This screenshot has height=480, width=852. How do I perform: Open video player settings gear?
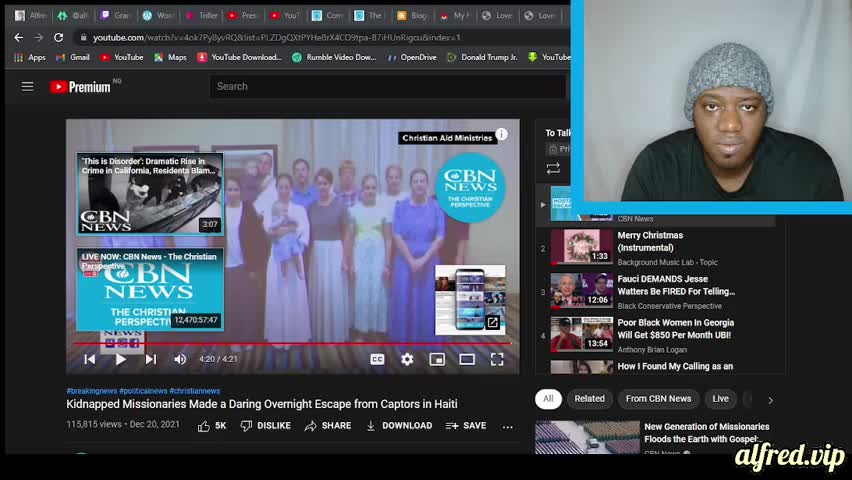407,359
